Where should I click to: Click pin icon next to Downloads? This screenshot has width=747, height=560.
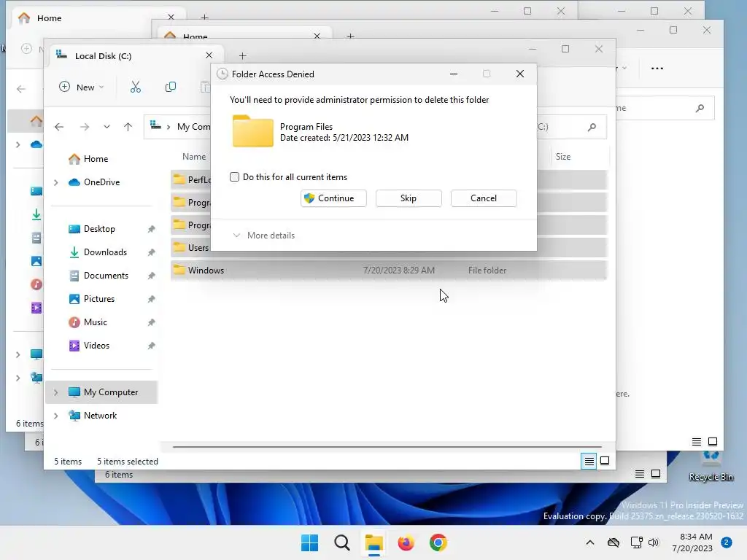(151, 252)
